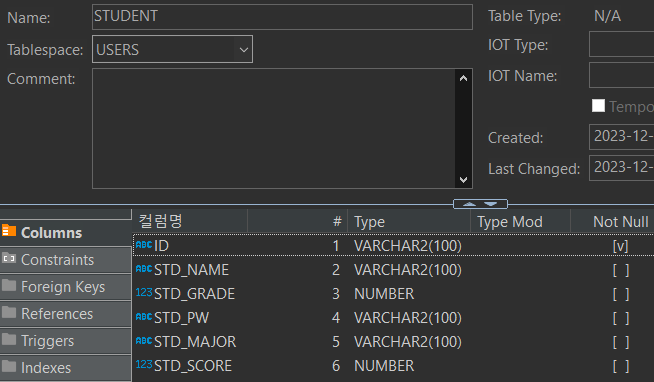Click inside the Comment text area

[x=274, y=128]
